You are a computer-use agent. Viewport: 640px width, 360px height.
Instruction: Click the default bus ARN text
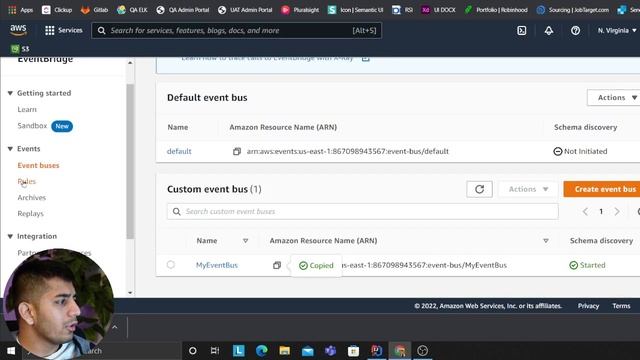point(347,151)
